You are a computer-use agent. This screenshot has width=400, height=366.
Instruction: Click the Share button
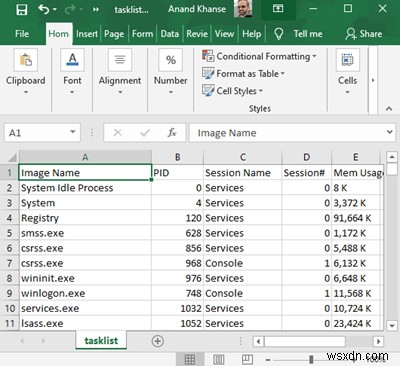364,34
